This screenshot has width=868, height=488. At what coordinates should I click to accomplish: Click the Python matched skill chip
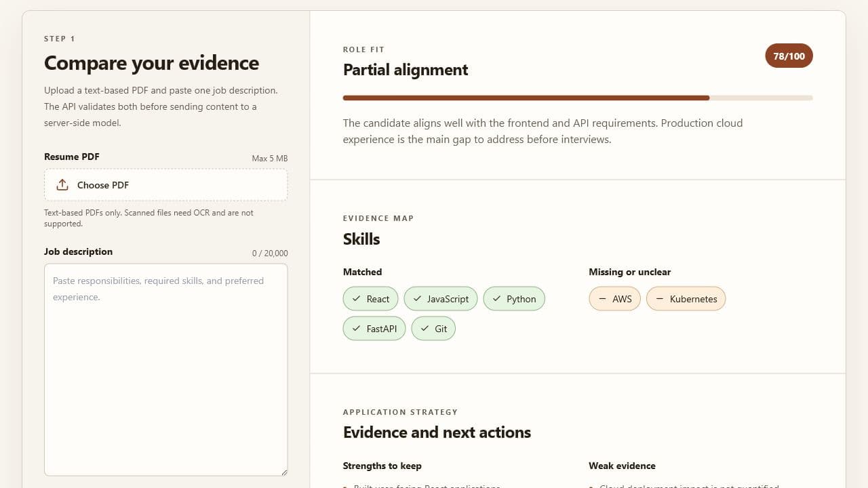(514, 299)
